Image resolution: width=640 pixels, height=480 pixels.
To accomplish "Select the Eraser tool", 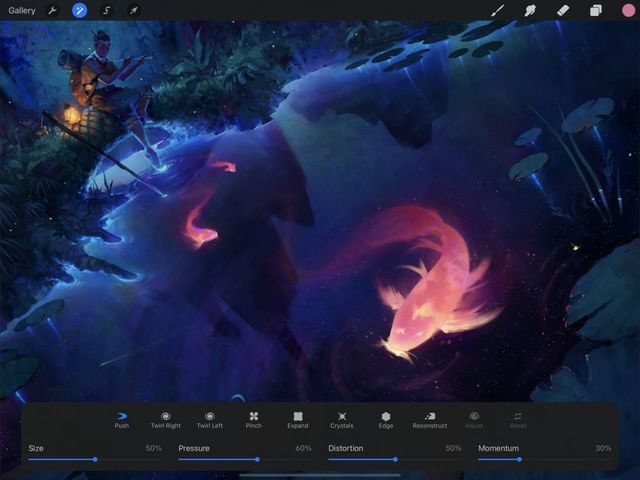I will (x=563, y=11).
